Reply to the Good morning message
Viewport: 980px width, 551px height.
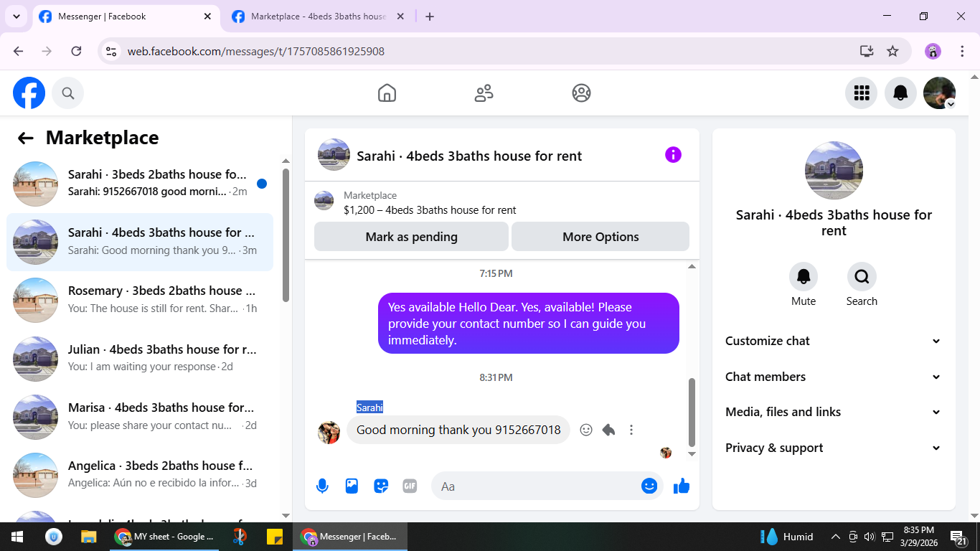pos(608,430)
